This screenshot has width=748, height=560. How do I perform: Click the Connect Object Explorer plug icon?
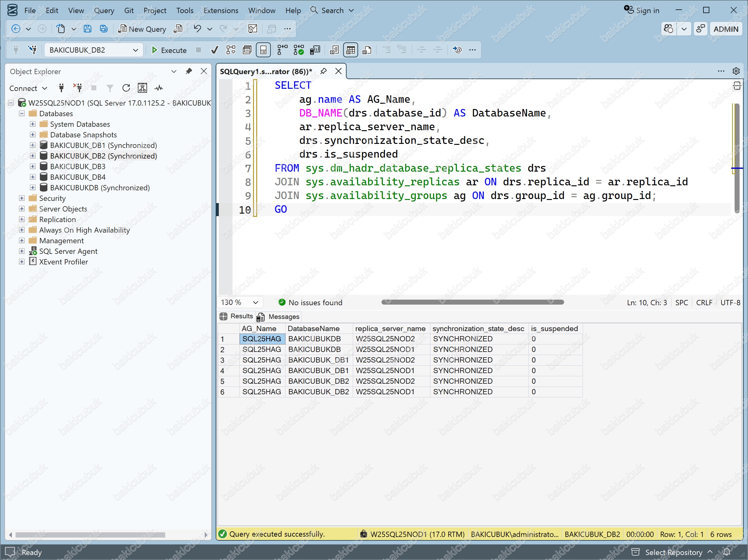point(61,88)
